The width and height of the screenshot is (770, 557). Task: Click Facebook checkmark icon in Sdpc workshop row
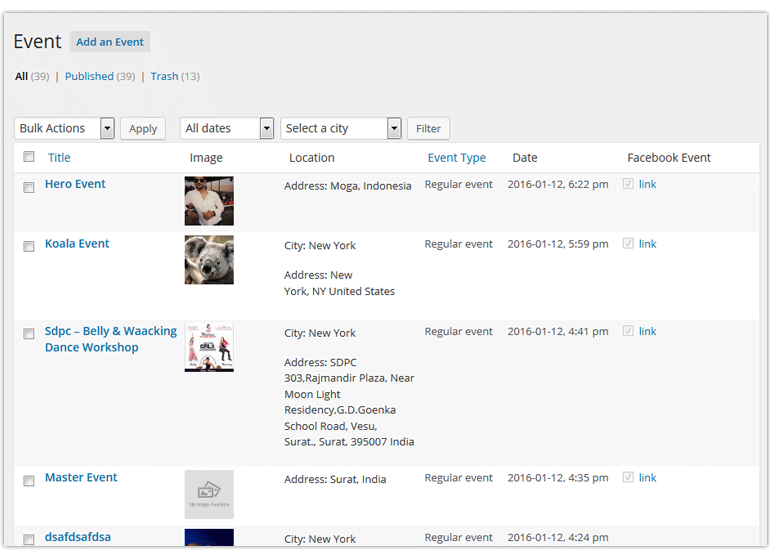[x=628, y=331]
